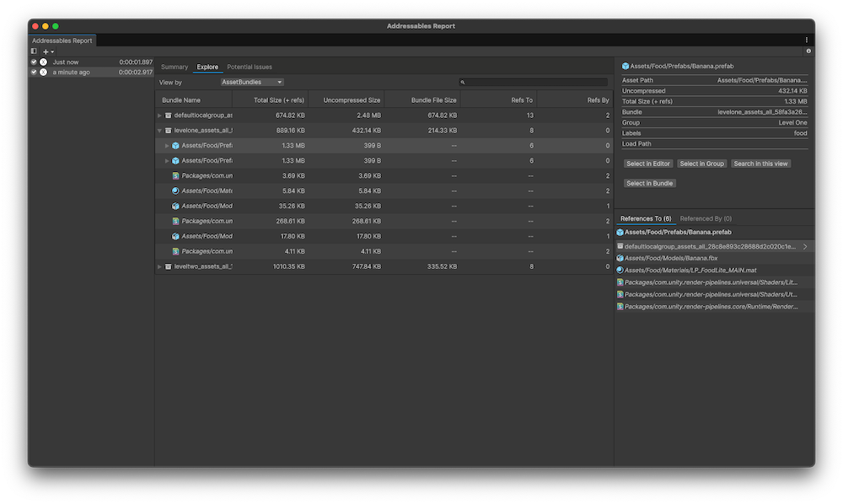Image resolution: width=843 pixels, height=504 pixels.
Task: Click the plus icon to add a new report
Action: 46,51
